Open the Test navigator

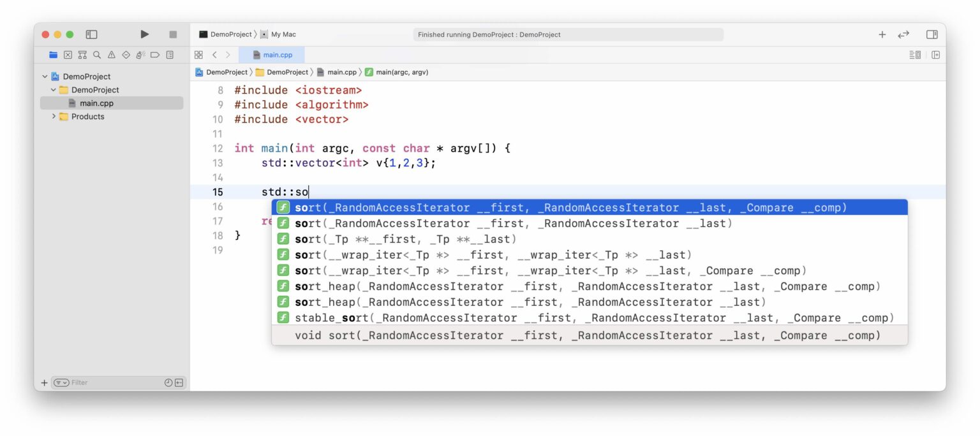pyautogui.click(x=126, y=55)
